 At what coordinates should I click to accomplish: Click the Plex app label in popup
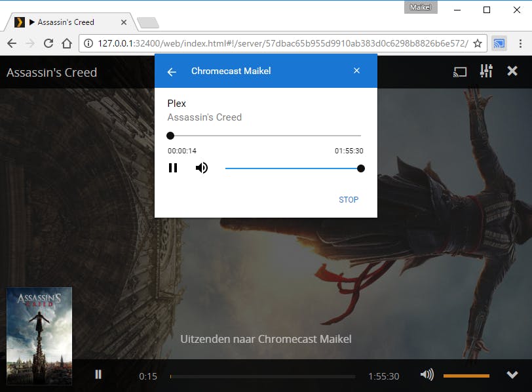177,103
